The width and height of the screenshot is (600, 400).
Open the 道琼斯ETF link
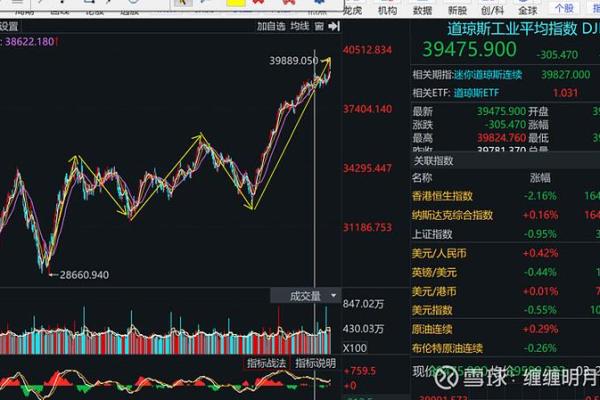click(x=476, y=93)
